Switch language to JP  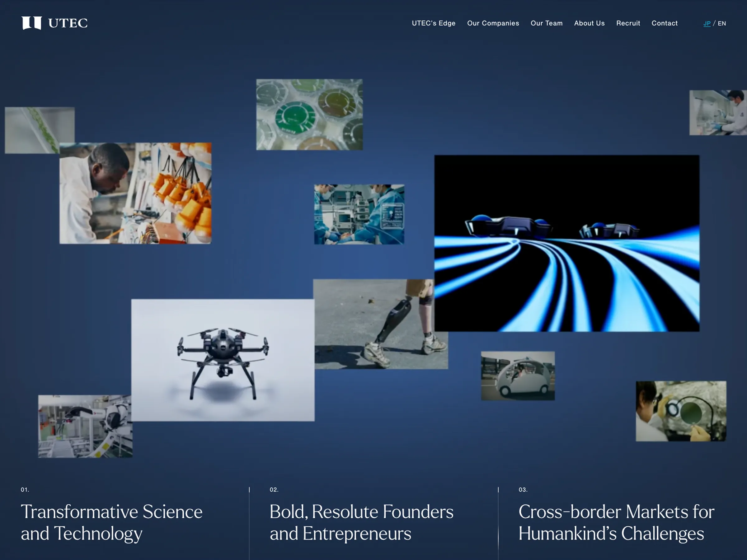[x=707, y=24]
